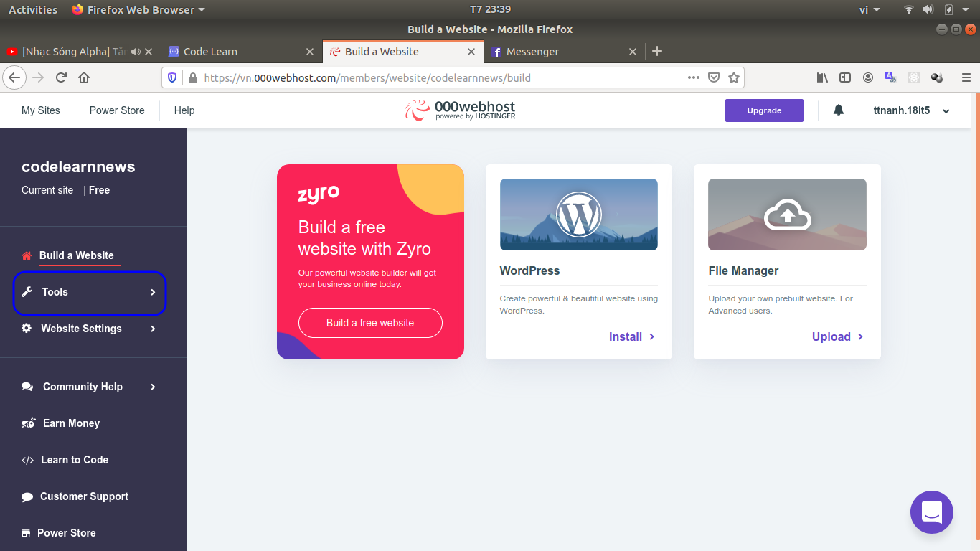The image size is (980, 551).
Task: Click the codelearnnews site name
Action: pyautogui.click(x=78, y=166)
